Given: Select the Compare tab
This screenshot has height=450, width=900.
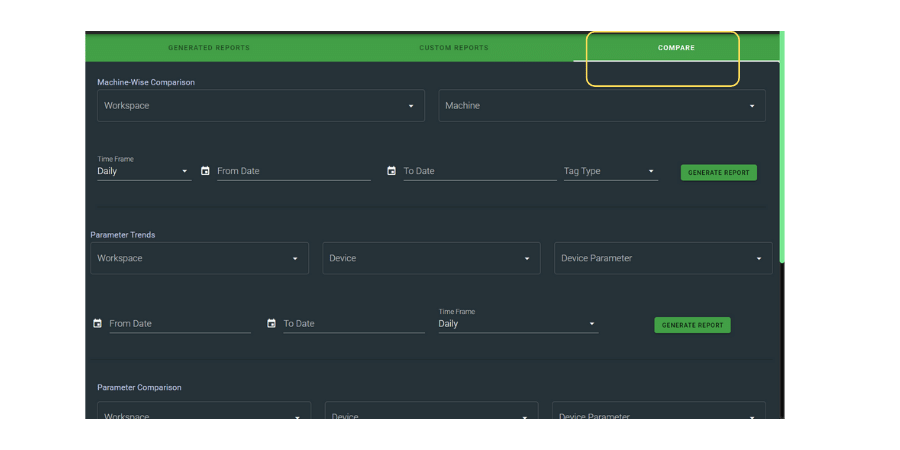Looking at the screenshot, I should [676, 48].
